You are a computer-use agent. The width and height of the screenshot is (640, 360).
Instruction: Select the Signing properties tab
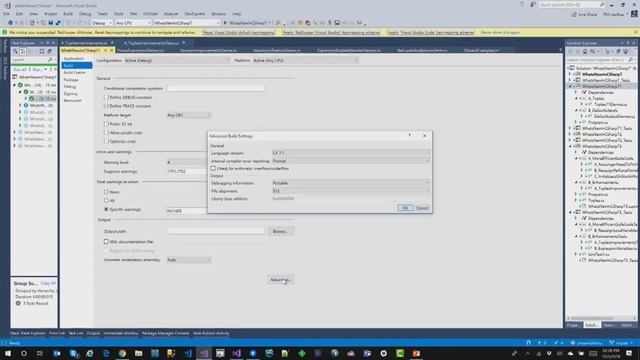pos(70,93)
